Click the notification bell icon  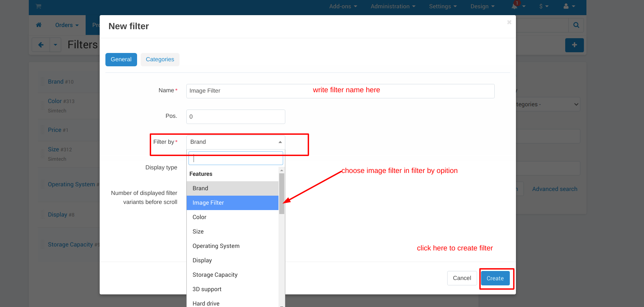(x=515, y=6)
